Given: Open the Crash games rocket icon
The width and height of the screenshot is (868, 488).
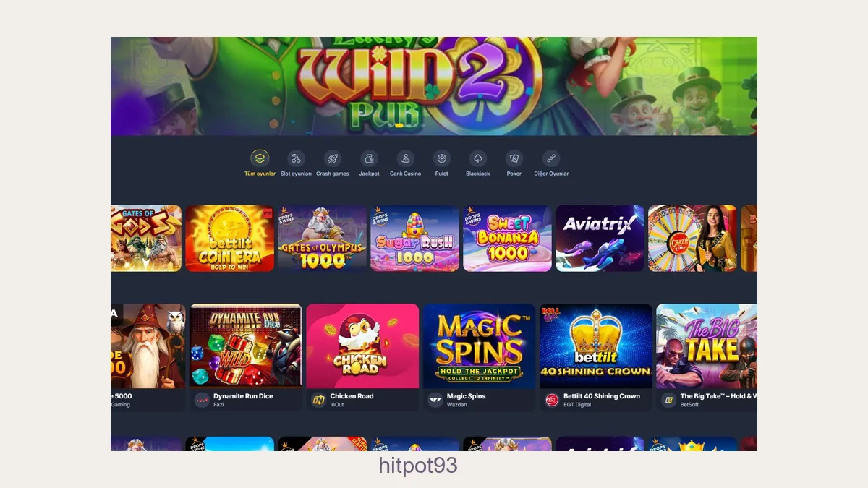Looking at the screenshot, I should coord(333,158).
